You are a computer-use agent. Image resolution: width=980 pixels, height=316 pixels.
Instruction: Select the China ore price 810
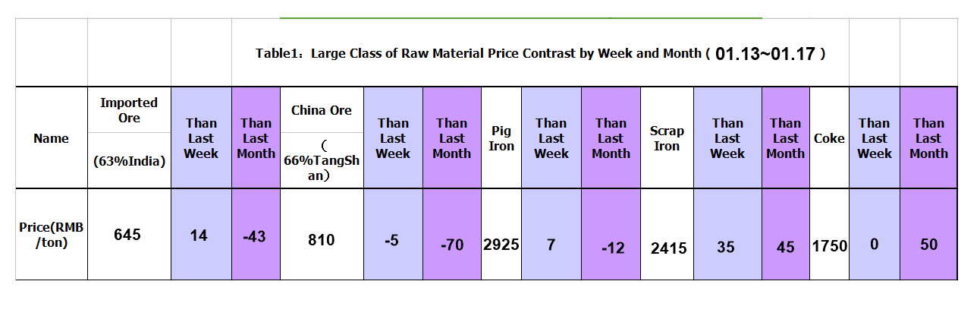click(x=322, y=240)
